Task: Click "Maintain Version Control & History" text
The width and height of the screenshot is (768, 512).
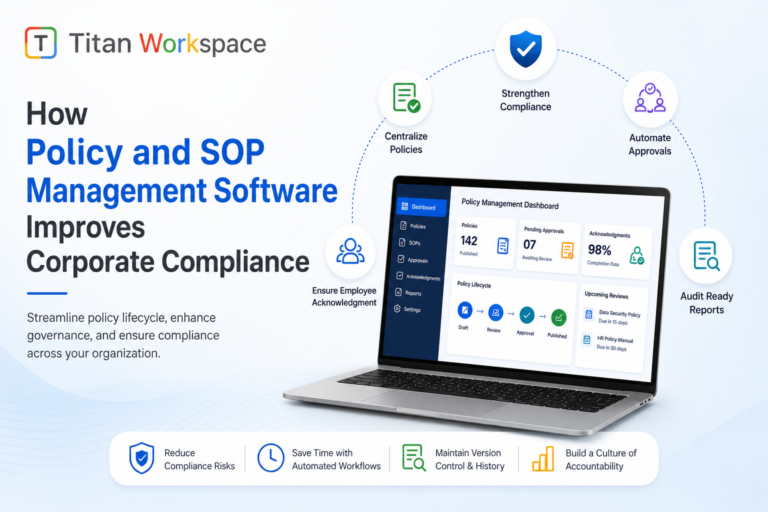Action: 470,459
